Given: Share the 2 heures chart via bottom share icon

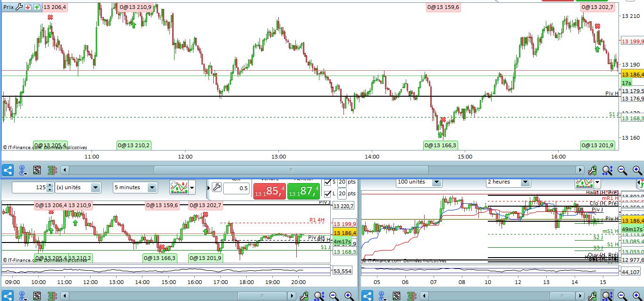Looking at the screenshot, I should point(368,296).
